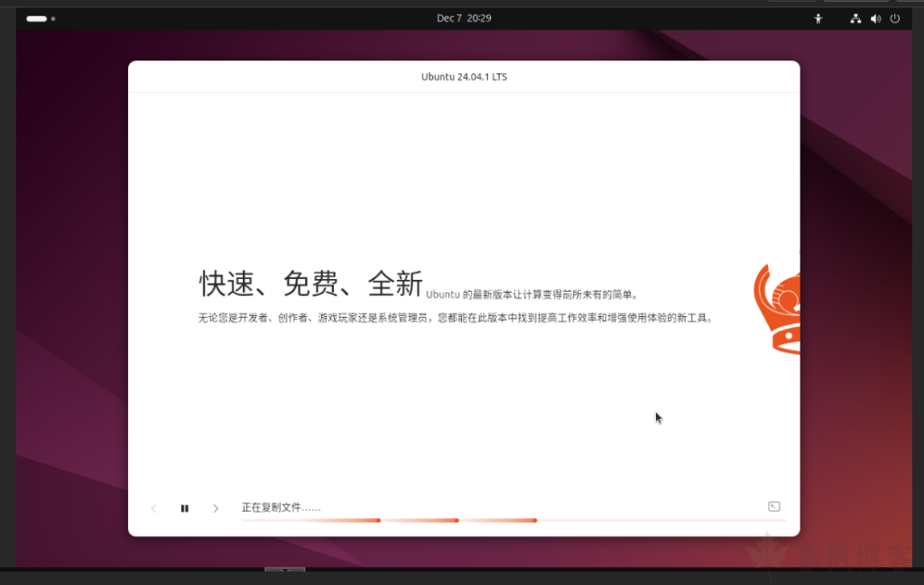The width and height of the screenshot is (924, 585).
Task: Open the wired network status icon
Action: point(855,19)
